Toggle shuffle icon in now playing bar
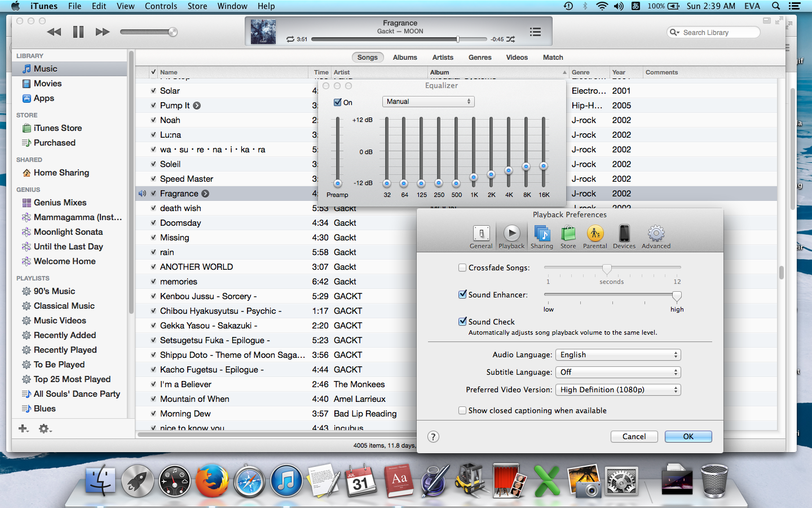This screenshot has width=812, height=508. point(510,40)
